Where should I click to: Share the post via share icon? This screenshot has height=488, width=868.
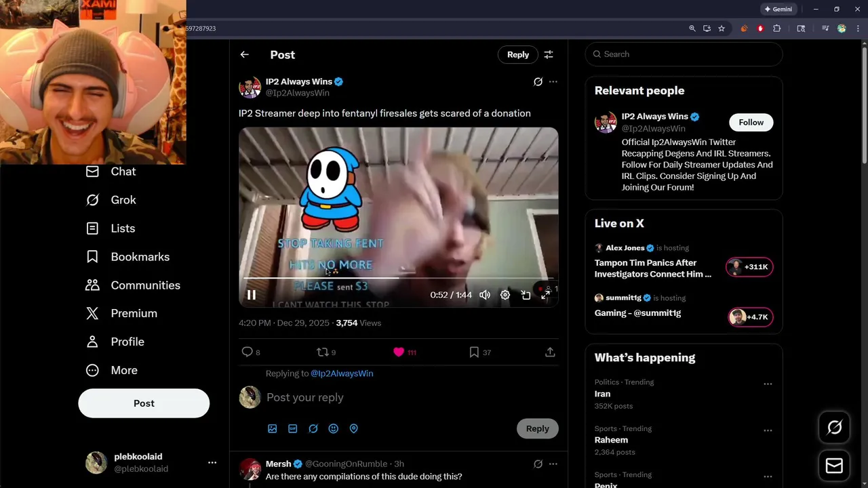tap(550, 352)
